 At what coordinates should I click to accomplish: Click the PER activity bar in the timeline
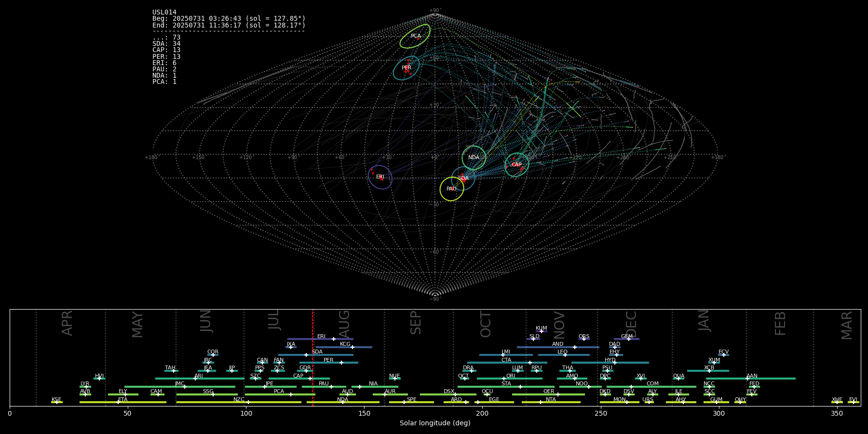[x=329, y=363]
